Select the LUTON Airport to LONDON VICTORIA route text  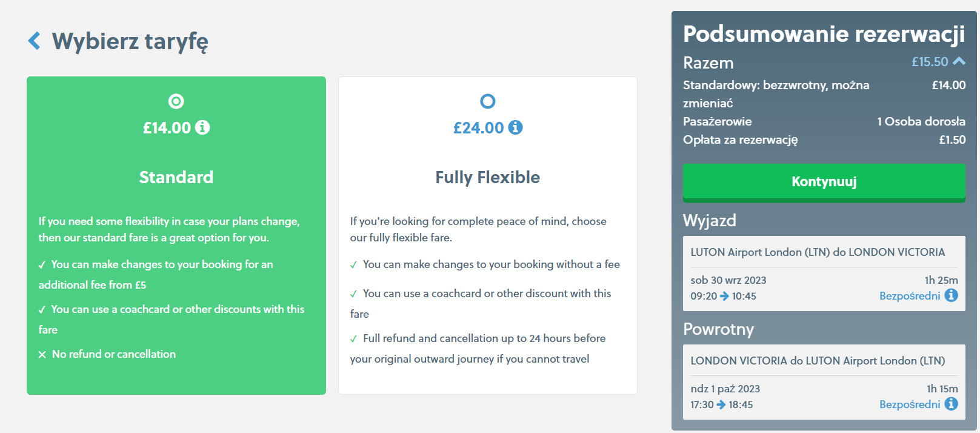(817, 252)
